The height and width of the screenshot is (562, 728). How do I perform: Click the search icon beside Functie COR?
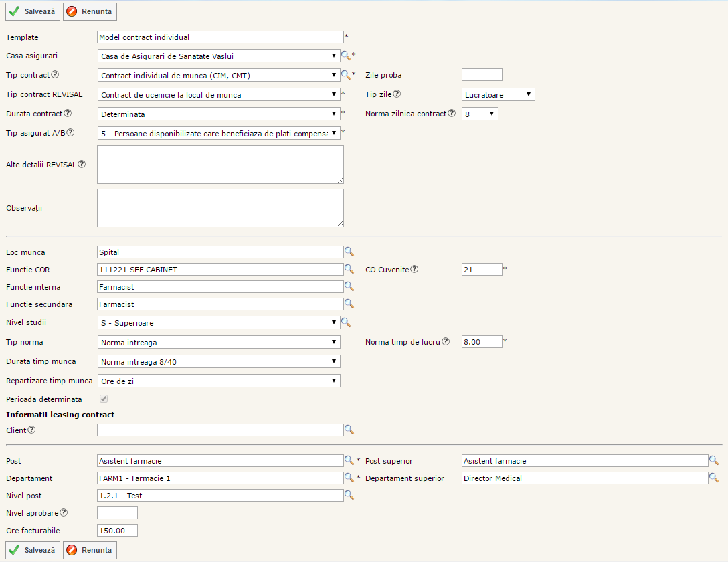point(349,269)
